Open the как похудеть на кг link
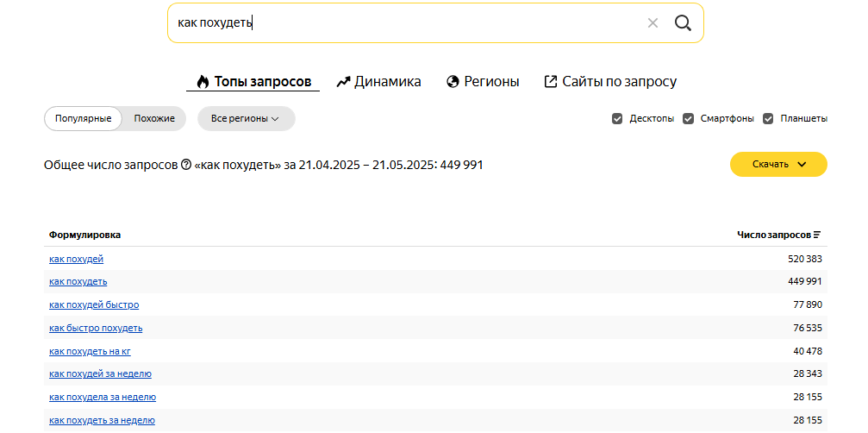The image size is (868, 433). [90, 352]
